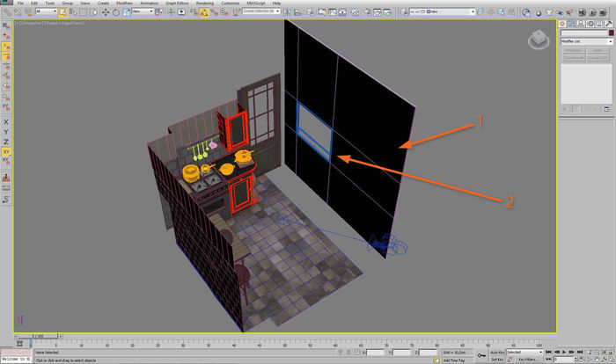The width and height of the screenshot is (616, 364).
Task: Click the Mirror tool icon
Action: coord(287,12)
